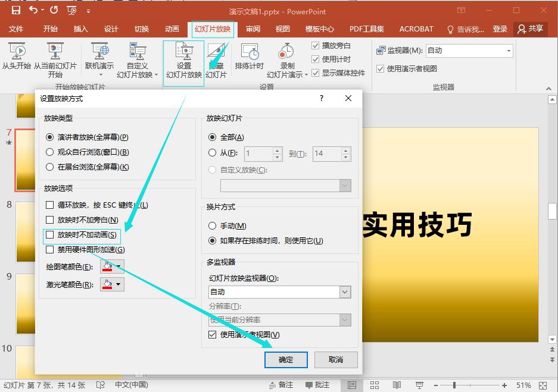Choose 手动 advance slides option
The width and height of the screenshot is (558, 392).
213,226
